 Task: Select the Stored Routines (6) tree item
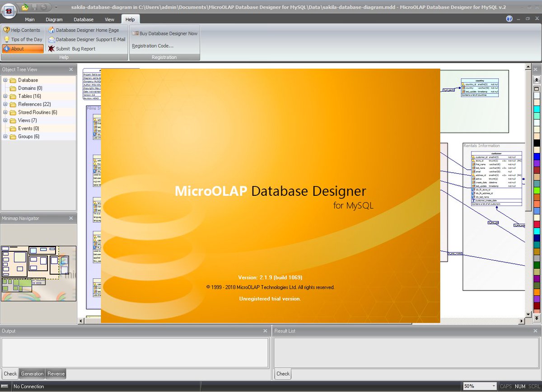tap(37, 112)
